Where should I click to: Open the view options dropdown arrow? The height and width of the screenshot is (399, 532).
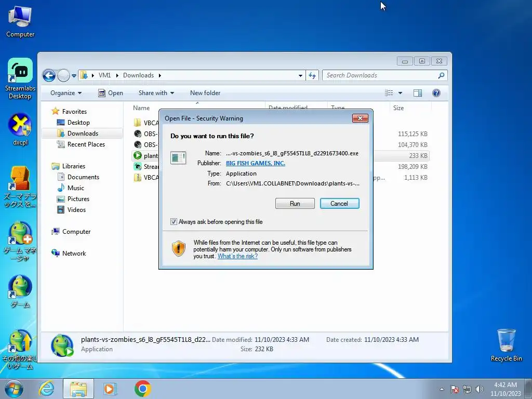click(400, 93)
